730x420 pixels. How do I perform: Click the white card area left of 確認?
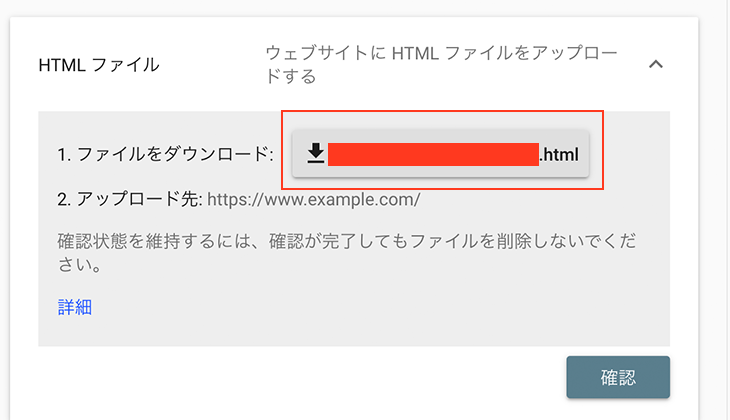tap(298, 377)
